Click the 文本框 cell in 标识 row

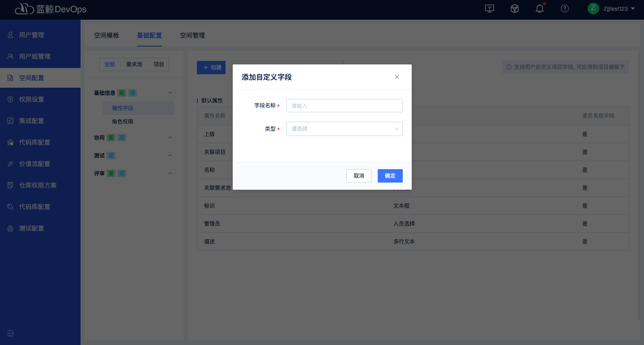pos(401,206)
